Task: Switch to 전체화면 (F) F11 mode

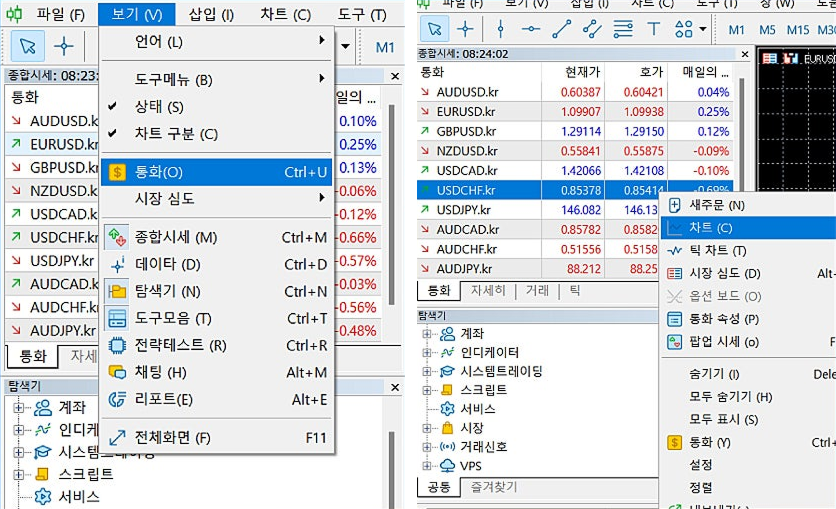Action: point(216,438)
